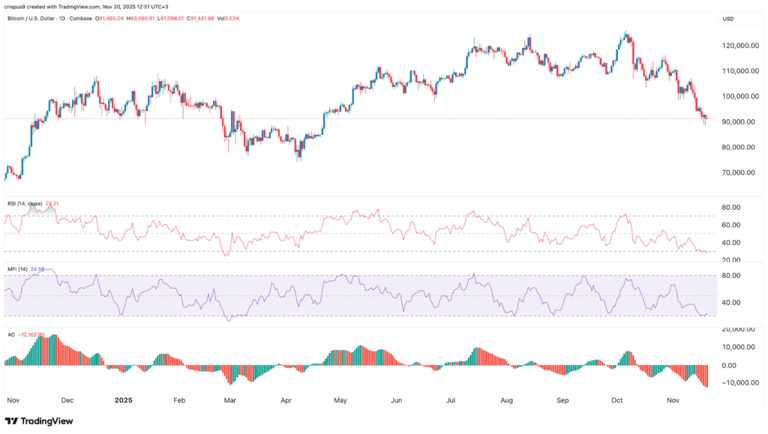Viewport: 768px width, 434px height.
Task: Click the 'Mar' time axis label
Action: (230, 400)
